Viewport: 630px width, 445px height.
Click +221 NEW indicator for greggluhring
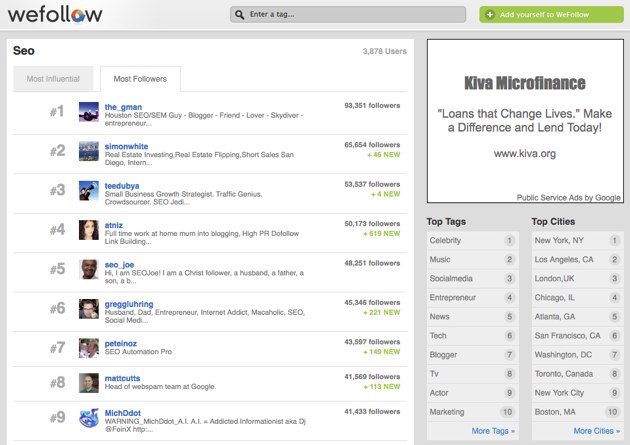tap(381, 312)
